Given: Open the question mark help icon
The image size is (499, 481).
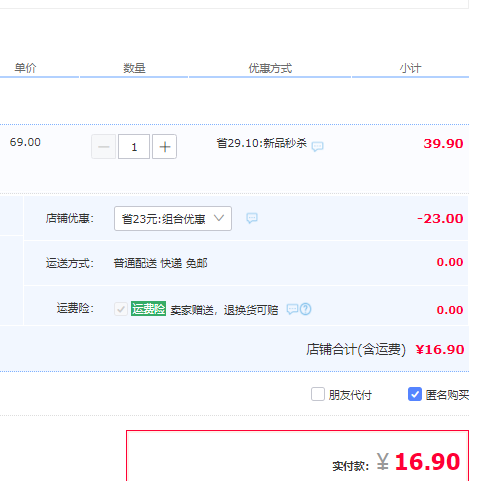Looking at the screenshot, I should (x=306, y=309).
